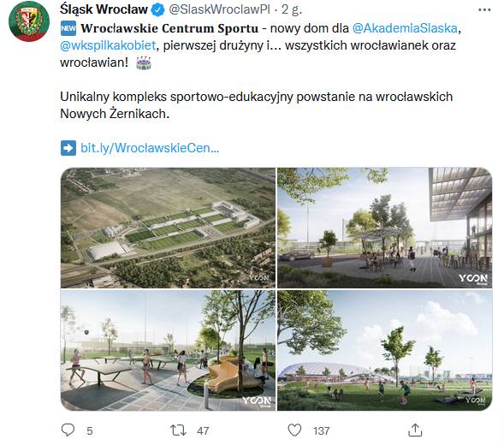Like the tweet with heart icon
The width and height of the screenshot is (504, 445).
(294, 430)
